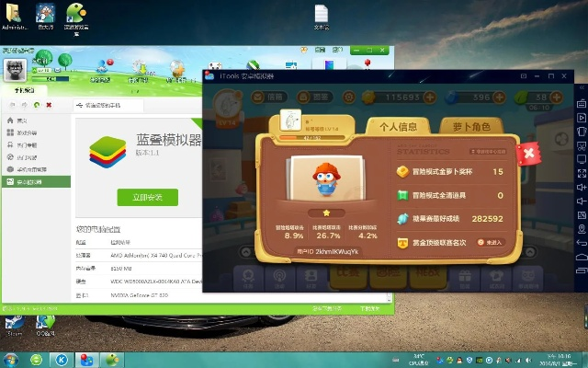The height and width of the screenshot is (368, 588).
Task: Click shake device icon in iTools sidebar
Action: pyautogui.click(x=582, y=132)
